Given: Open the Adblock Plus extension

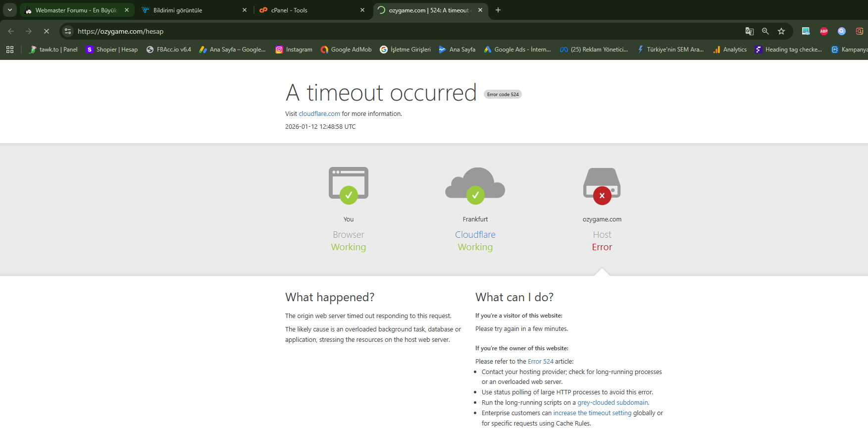Looking at the screenshot, I should (824, 31).
